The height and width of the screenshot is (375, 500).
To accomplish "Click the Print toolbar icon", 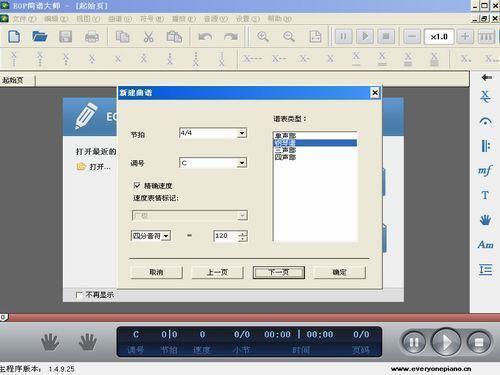I will click(92, 37).
